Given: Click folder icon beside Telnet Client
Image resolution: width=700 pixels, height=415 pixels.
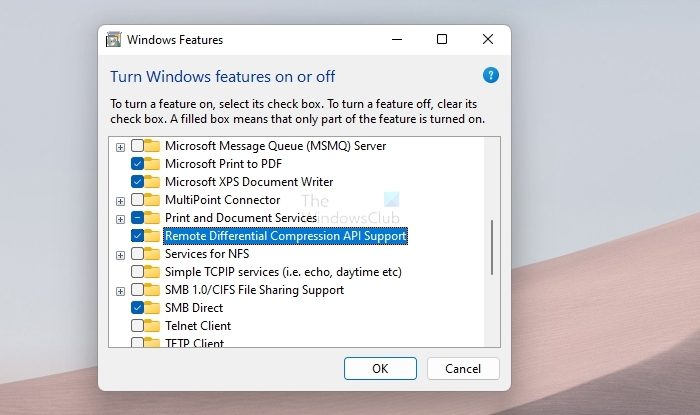Looking at the screenshot, I should coord(152,326).
